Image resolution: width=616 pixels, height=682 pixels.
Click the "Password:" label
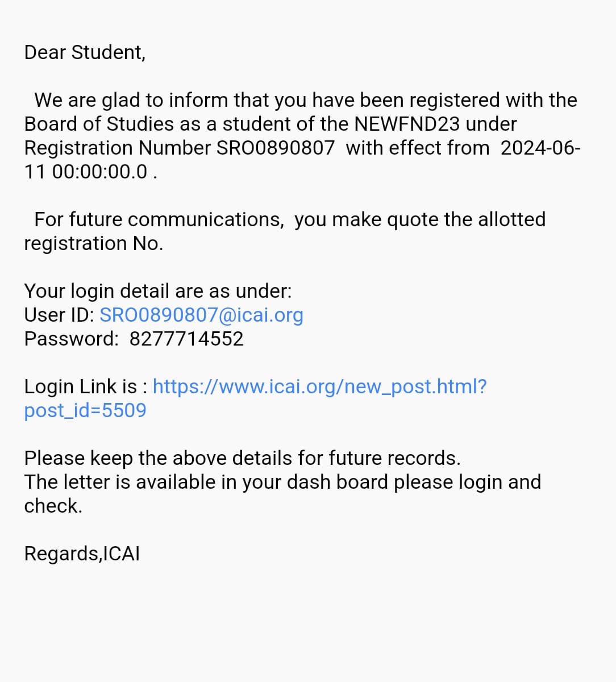pyautogui.click(x=71, y=339)
